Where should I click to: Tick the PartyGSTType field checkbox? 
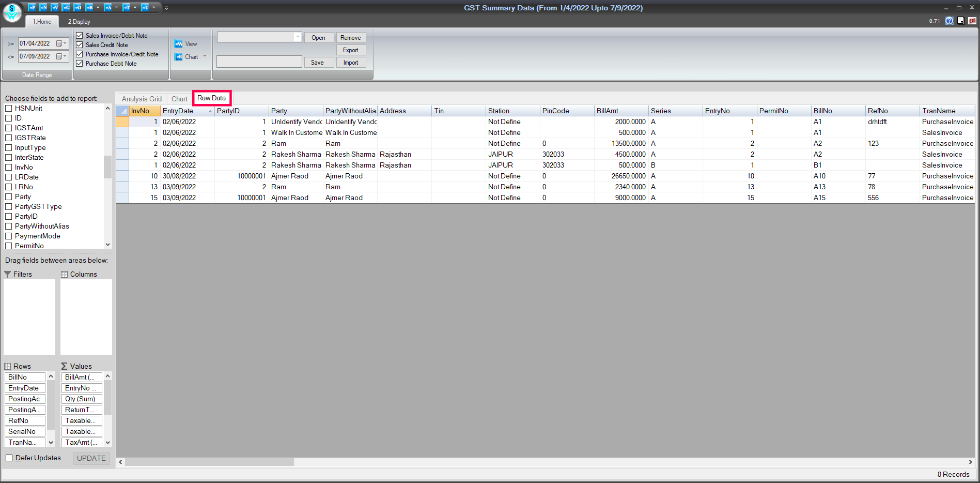9,206
